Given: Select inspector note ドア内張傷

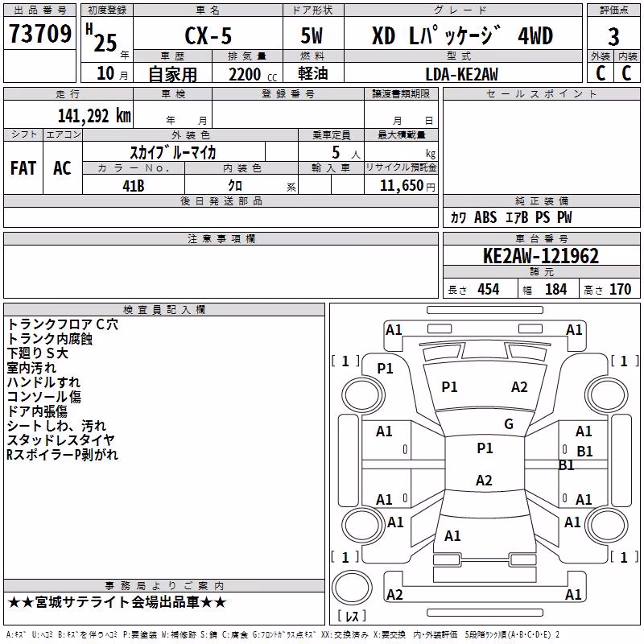Looking at the screenshot, I should pos(37,411).
